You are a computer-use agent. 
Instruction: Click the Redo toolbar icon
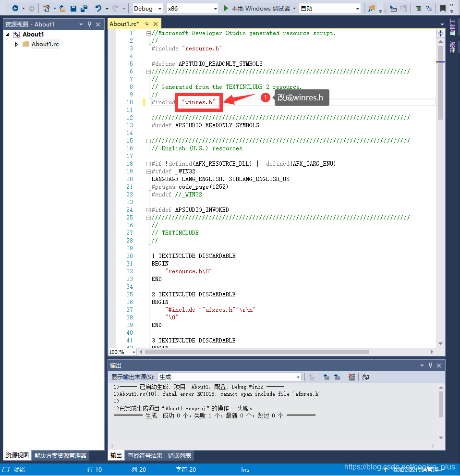[x=115, y=9]
